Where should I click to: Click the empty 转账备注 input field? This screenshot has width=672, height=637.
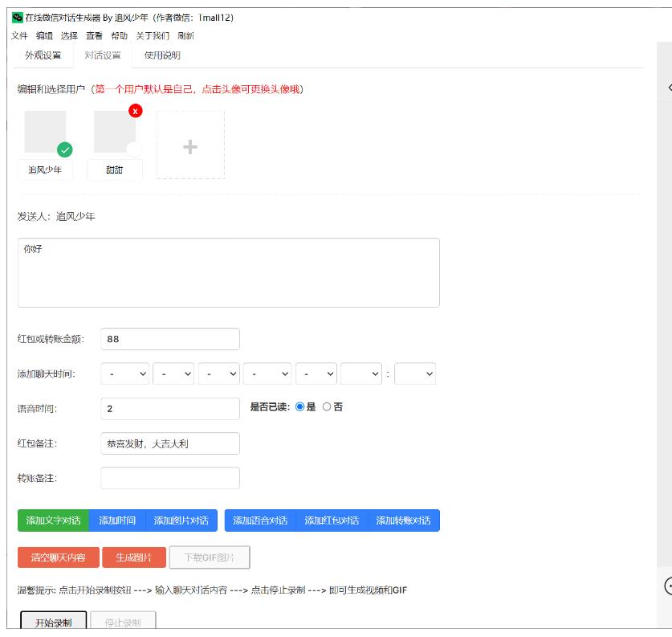(x=170, y=478)
